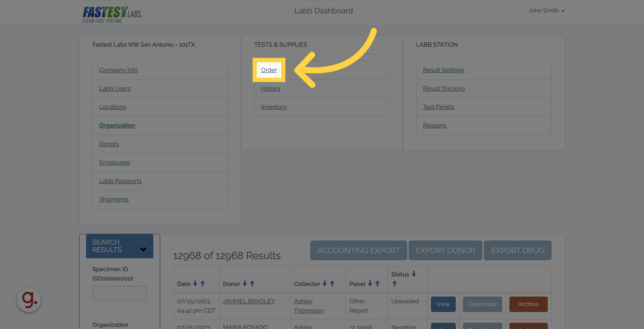
Task: Open the Locations page
Action: pos(112,107)
